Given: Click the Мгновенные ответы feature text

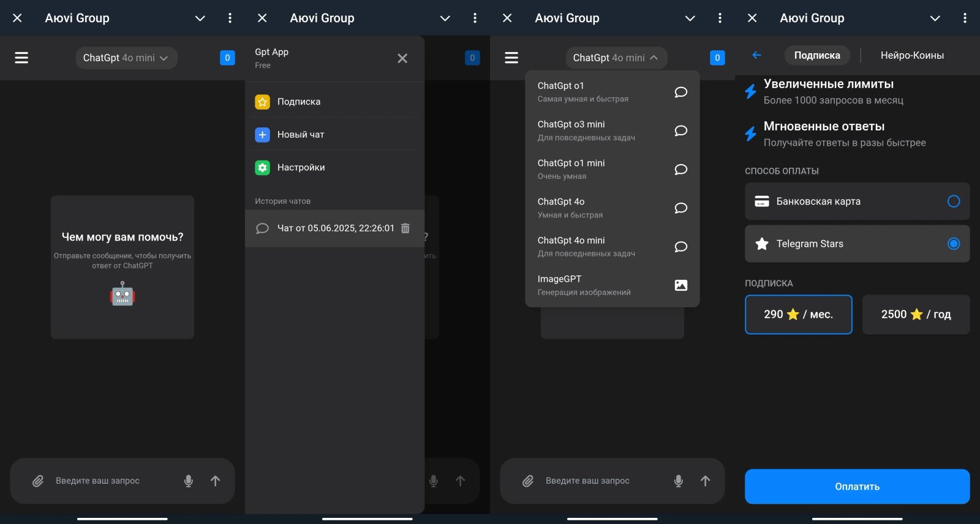Looking at the screenshot, I should (824, 126).
